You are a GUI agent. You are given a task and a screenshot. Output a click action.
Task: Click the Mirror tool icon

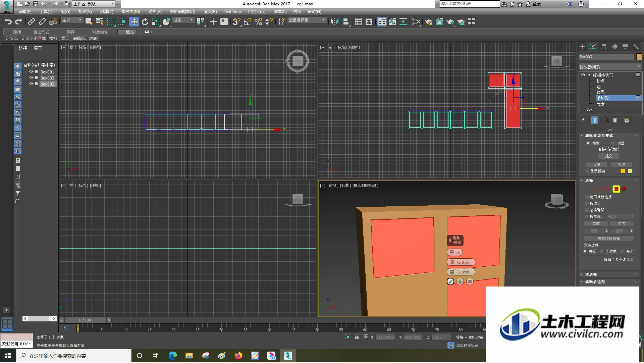pyautogui.click(x=334, y=22)
